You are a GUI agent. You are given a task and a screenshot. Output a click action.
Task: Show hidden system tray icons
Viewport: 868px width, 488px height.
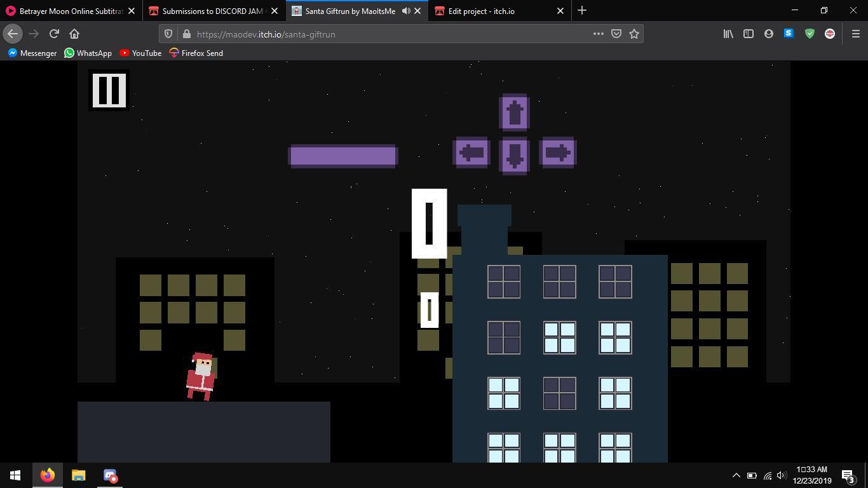click(736, 475)
